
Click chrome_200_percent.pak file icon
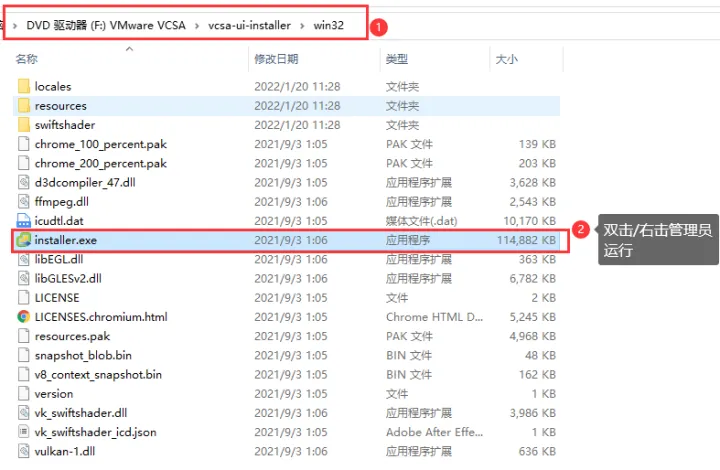click(23, 163)
